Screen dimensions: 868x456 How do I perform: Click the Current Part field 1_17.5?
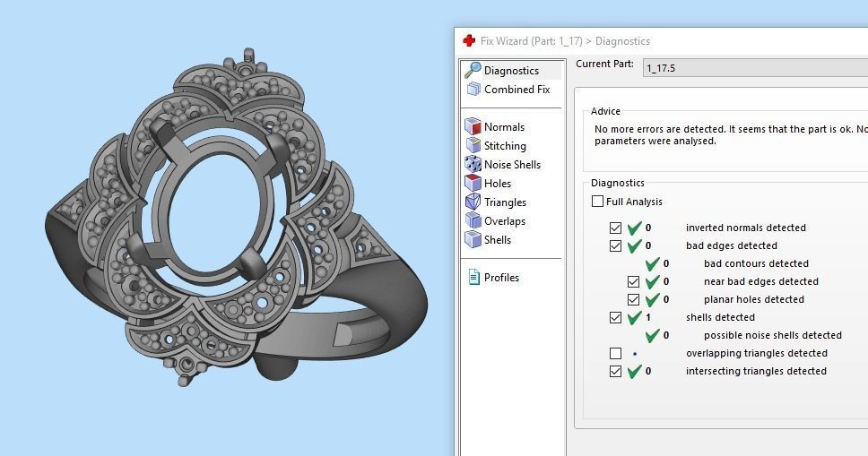pyautogui.click(x=755, y=68)
